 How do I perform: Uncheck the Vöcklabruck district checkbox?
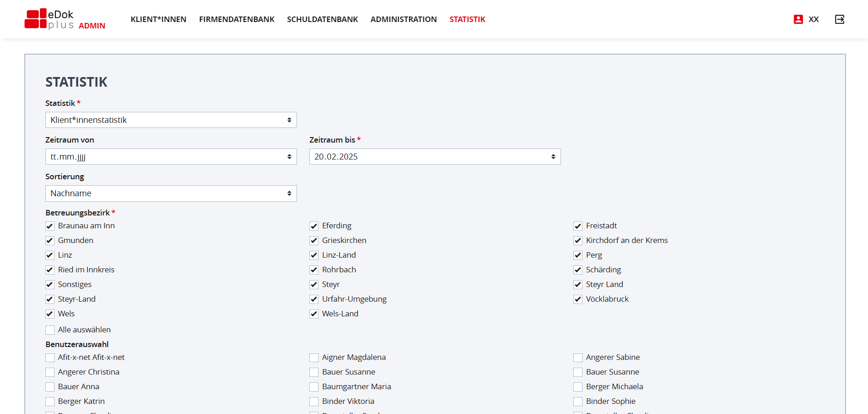[x=578, y=299]
